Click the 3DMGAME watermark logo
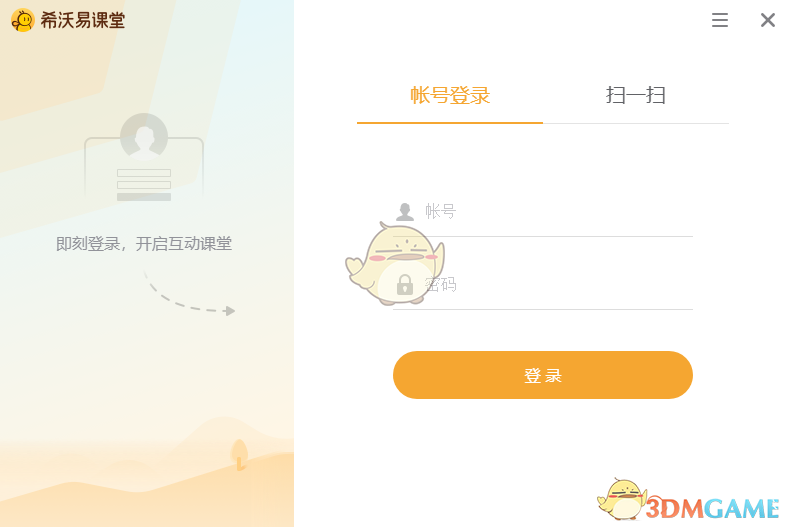 click(712, 508)
